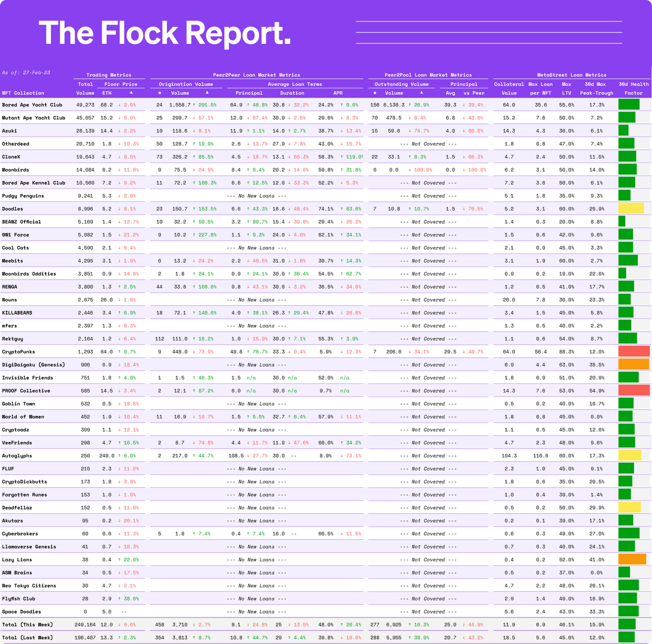Screen dimensions: 652x644
Task: Select the "Otherdeed" collection name
Action: tap(16, 144)
